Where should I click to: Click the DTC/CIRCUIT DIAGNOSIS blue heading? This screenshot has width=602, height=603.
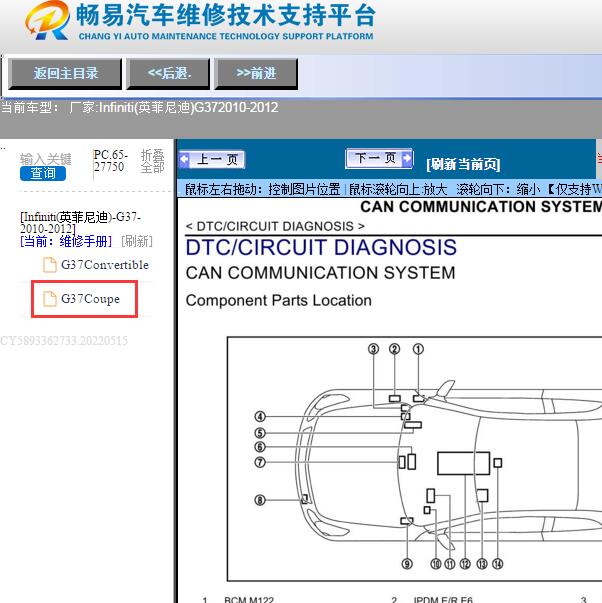click(x=321, y=247)
